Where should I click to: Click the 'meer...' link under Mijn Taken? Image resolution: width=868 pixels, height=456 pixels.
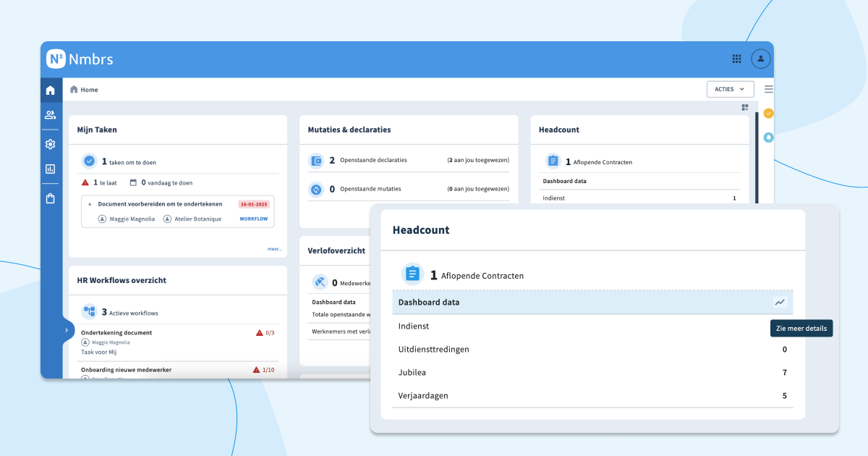click(x=275, y=249)
